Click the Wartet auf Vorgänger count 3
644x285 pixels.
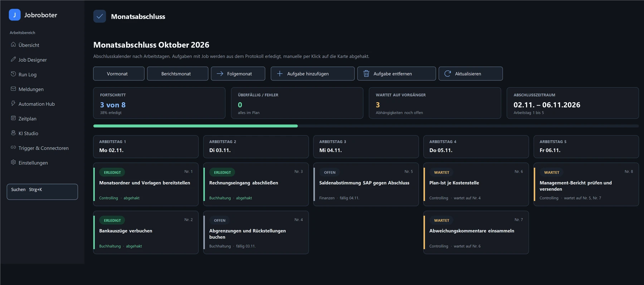click(x=378, y=105)
